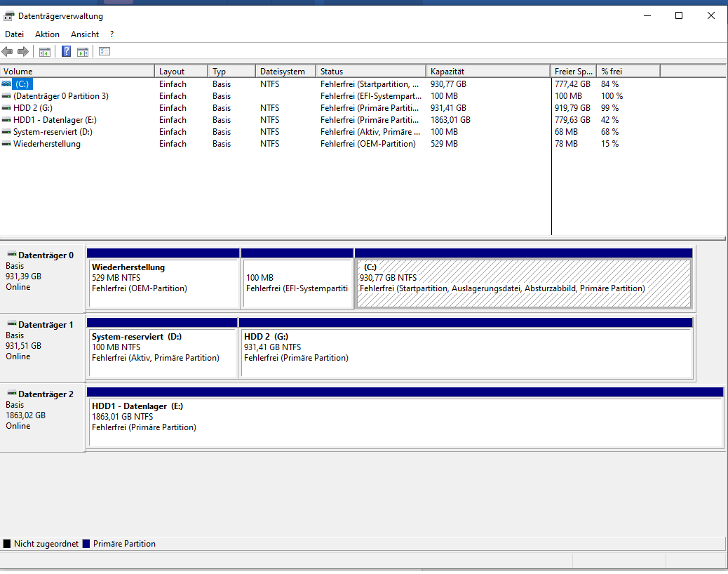Sort by Layout column header
The height and width of the screenshot is (574, 728).
click(181, 72)
